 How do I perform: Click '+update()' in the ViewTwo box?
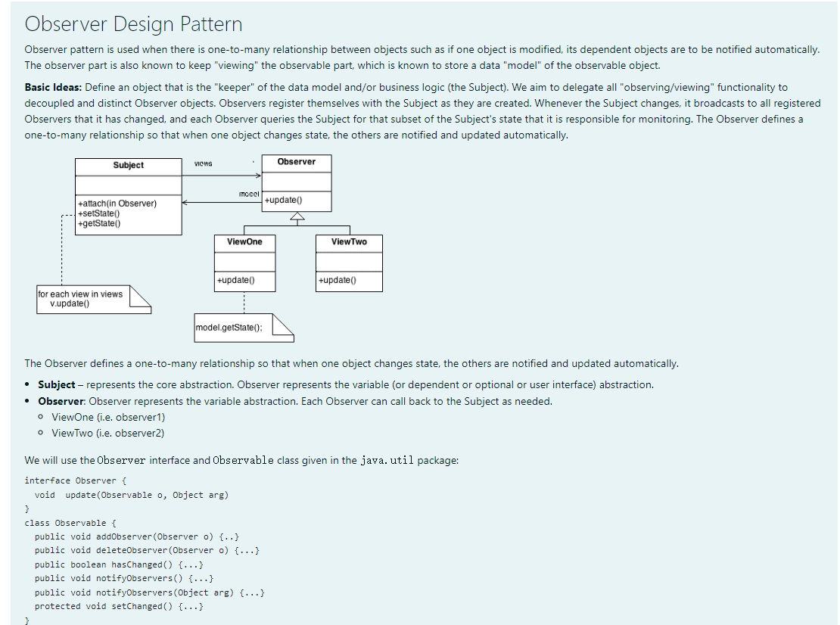tap(337, 280)
